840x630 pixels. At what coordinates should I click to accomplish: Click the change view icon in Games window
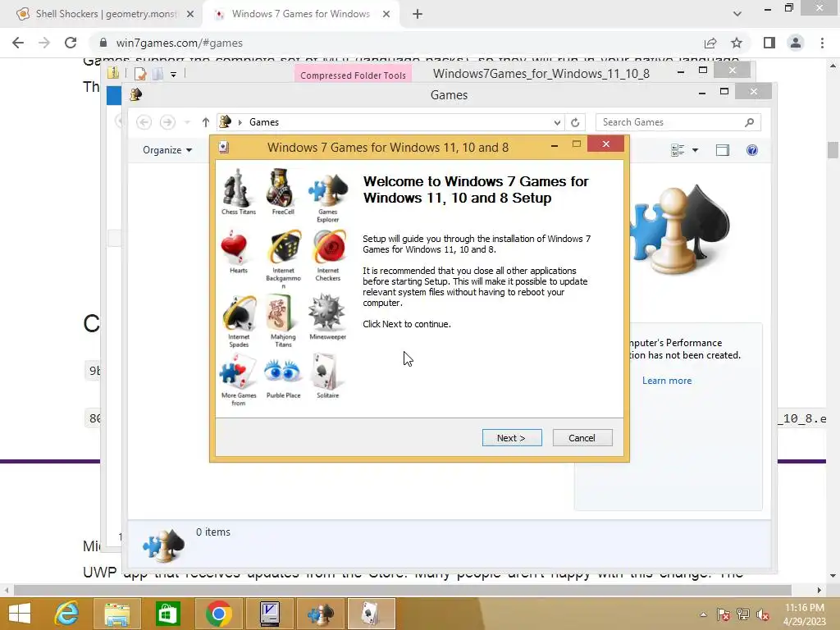tap(678, 151)
